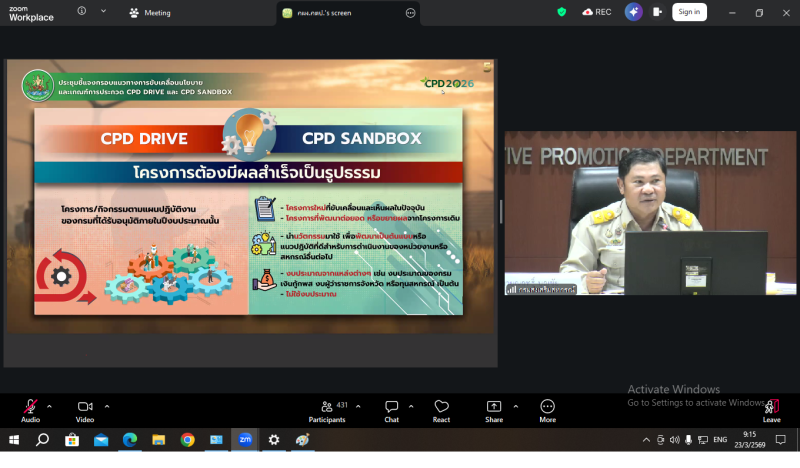Start video with the Video button

point(85,407)
